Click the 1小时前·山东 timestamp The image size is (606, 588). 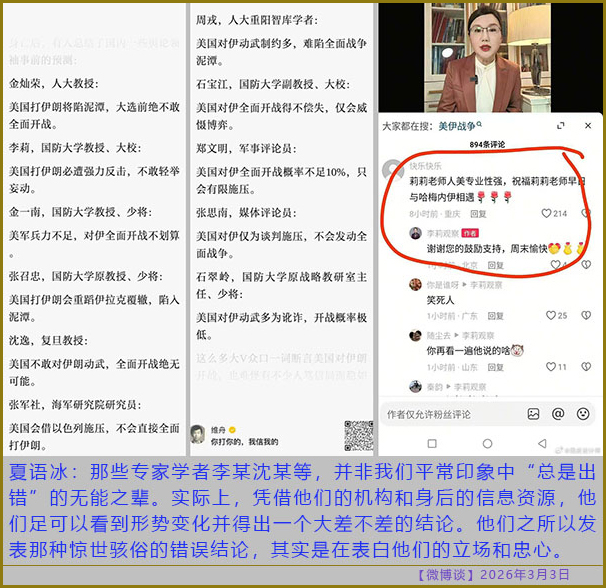(x=452, y=367)
